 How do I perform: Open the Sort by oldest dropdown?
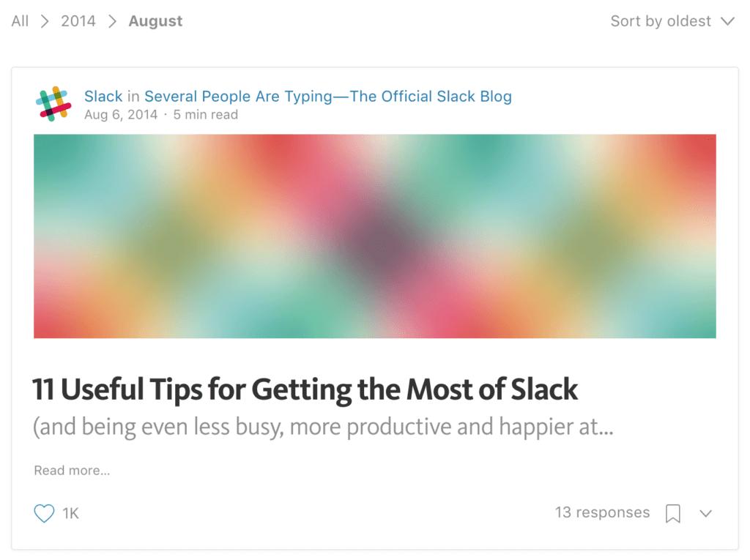[x=672, y=21]
